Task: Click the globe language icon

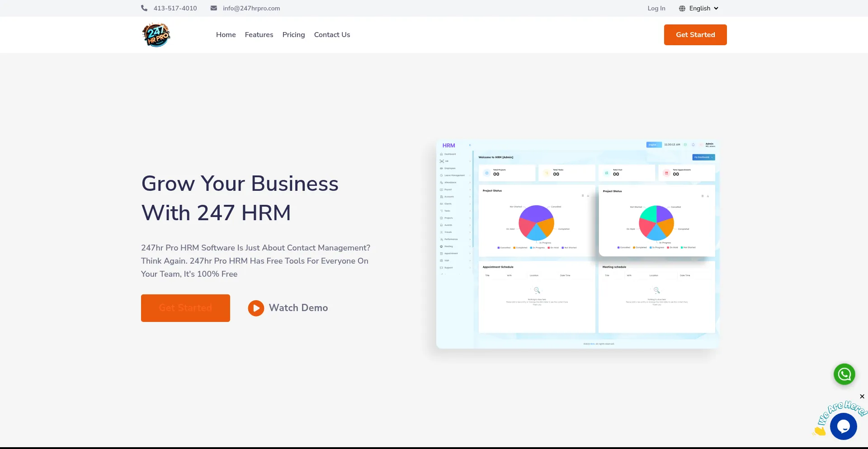Action: pyautogui.click(x=682, y=9)
